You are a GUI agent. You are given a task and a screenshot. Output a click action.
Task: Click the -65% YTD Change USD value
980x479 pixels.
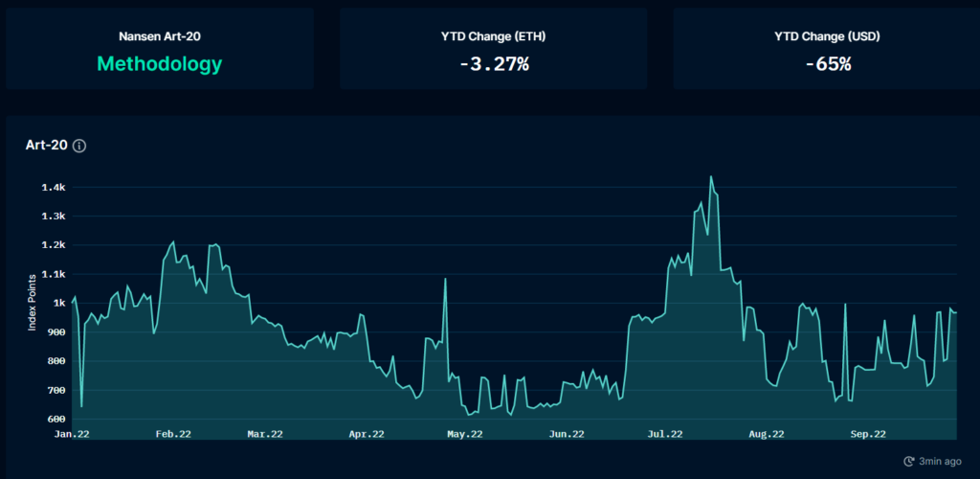827,64
